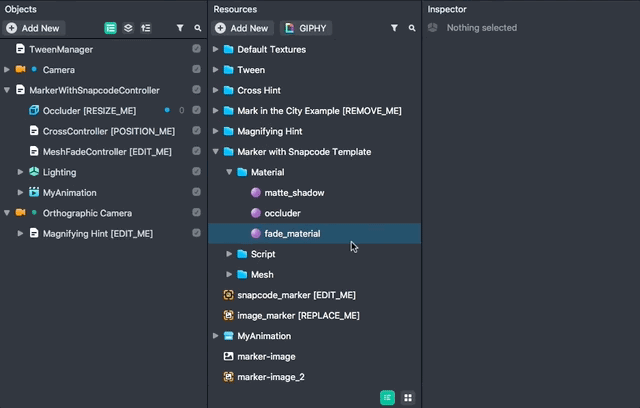Disable the Lighting object checkbox
The image size is (640, 408).
click(x=196, y=172)
